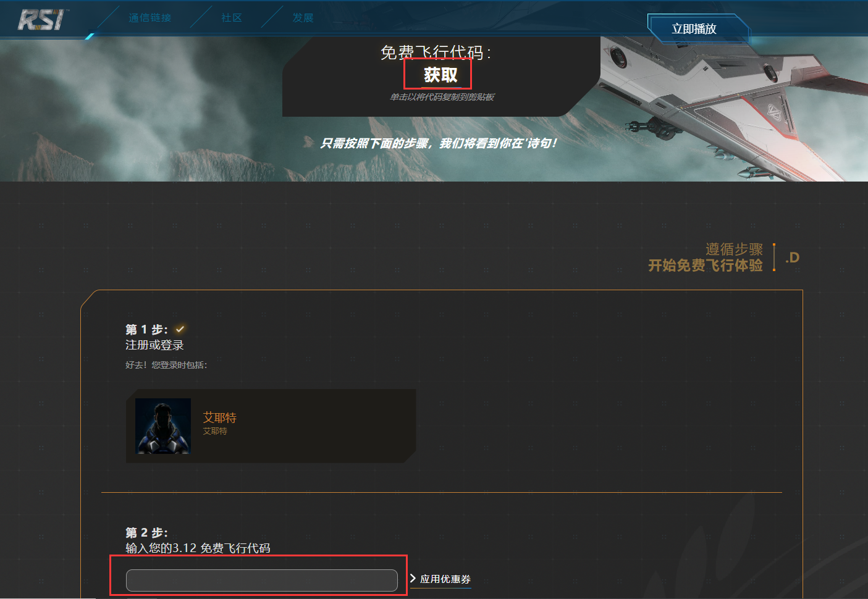Open the 通信链接 navigation menu

tap(150, 18)
